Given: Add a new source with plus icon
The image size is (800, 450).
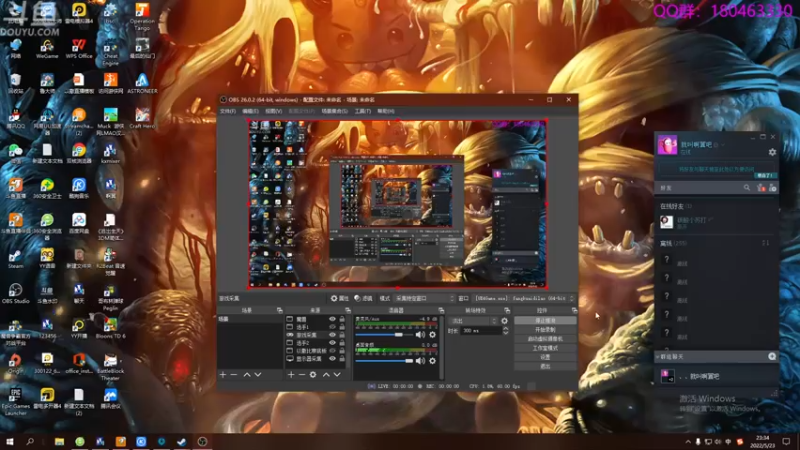Looking at the screenshot, I should 291,374.
